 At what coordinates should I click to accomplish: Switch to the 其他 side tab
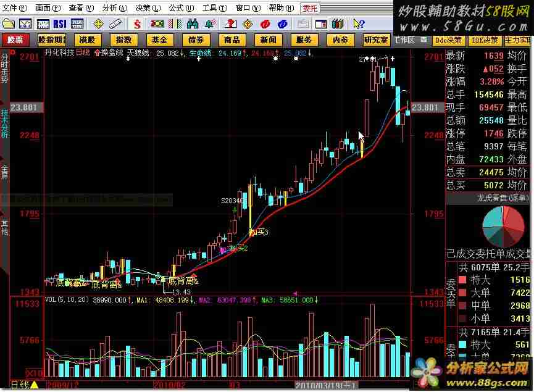[x=4, y=228]
